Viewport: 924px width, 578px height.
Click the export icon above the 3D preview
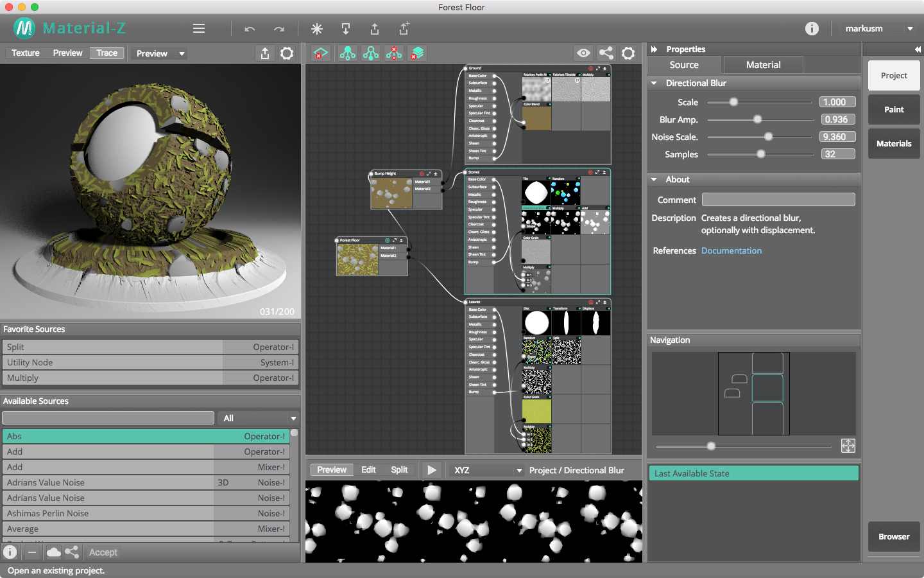tap(265, 53)
